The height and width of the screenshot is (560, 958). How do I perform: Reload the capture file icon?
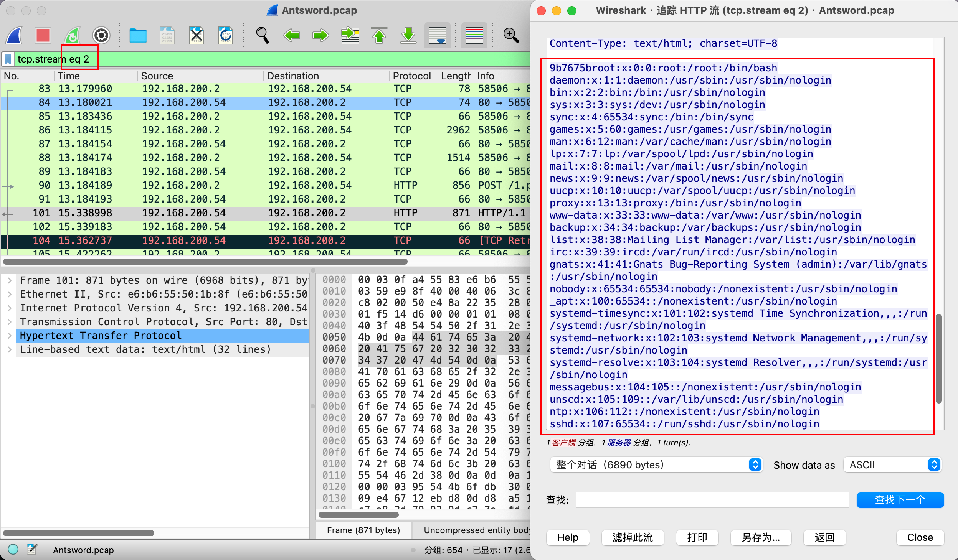225,36
